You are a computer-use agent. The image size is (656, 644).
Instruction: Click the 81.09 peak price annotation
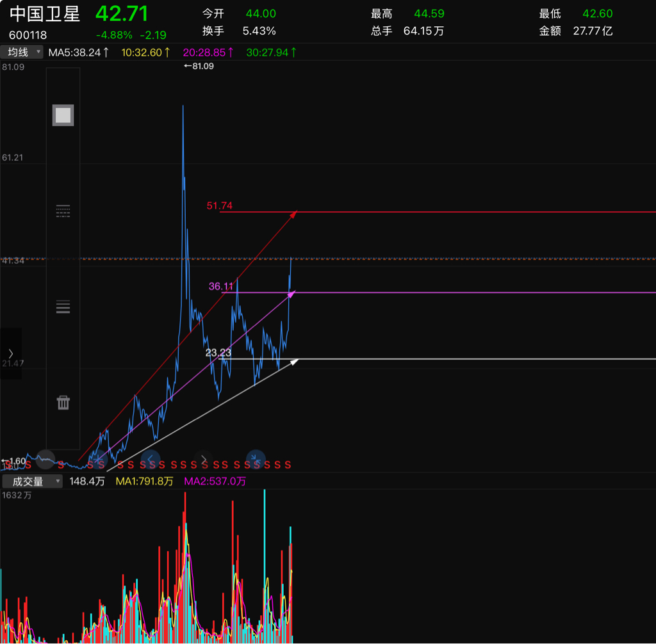[199, 66]
